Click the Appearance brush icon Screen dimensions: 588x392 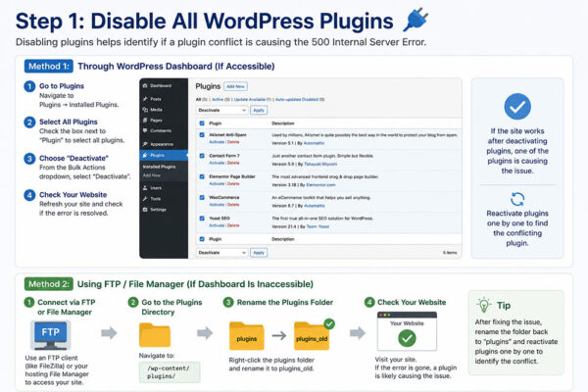(145, 144)
